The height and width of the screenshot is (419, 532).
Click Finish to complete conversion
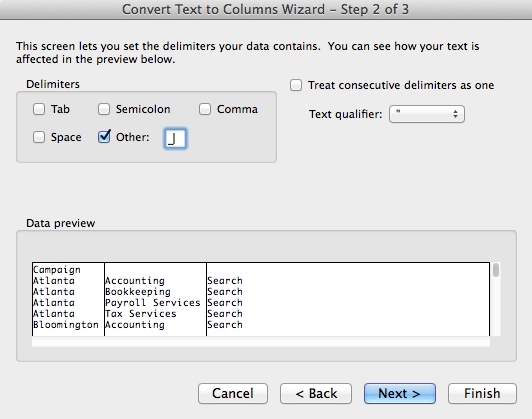click(482, 394)
